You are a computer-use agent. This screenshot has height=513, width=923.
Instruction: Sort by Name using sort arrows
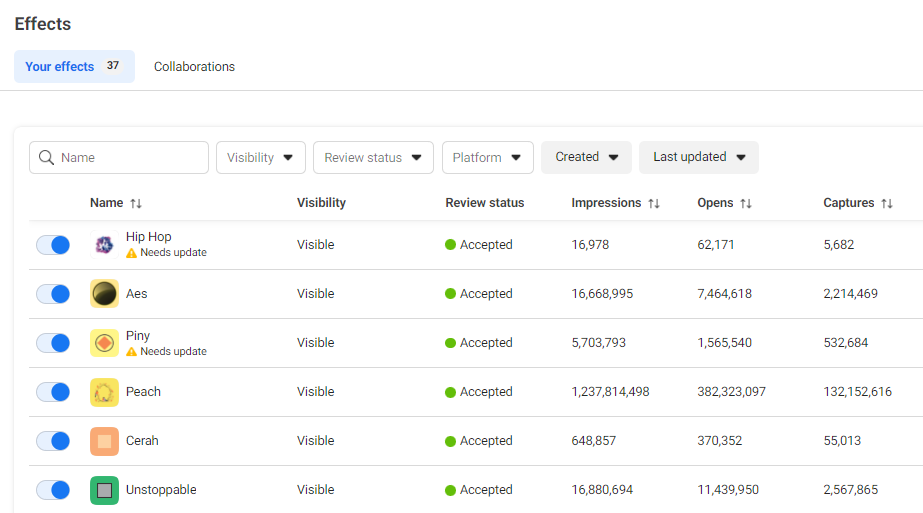click(x=136, y=203)
